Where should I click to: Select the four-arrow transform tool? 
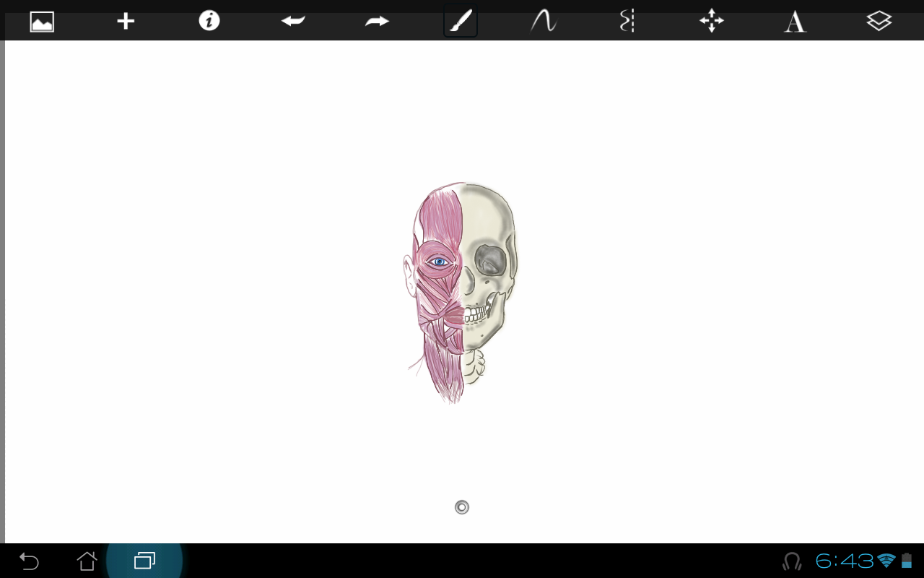click(711, 22)
